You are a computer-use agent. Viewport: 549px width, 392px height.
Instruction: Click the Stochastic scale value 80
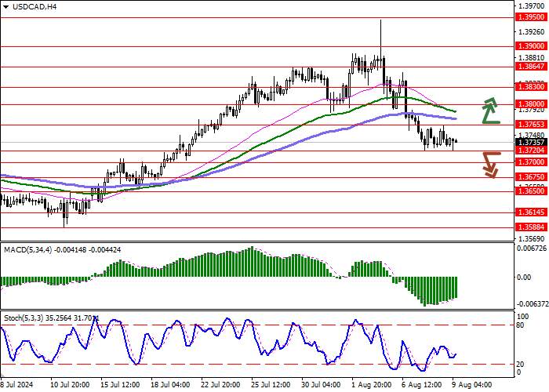(520, 325)
